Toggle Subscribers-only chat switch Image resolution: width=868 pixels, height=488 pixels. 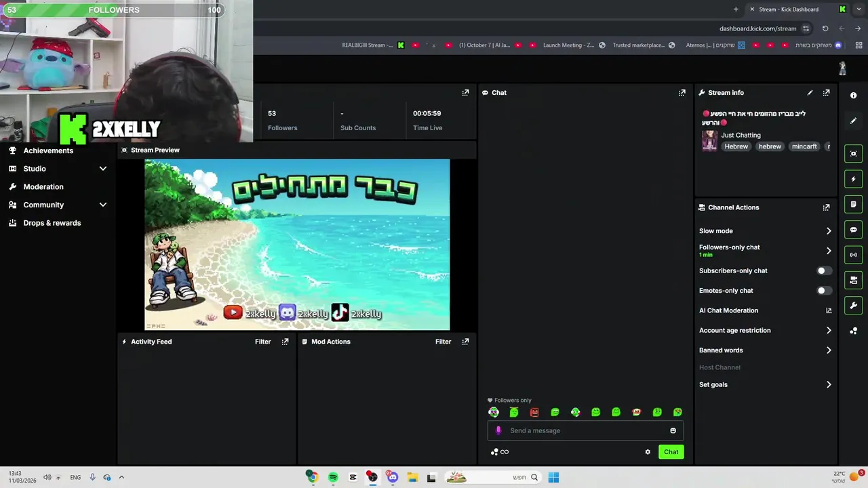tap(824, 270)
